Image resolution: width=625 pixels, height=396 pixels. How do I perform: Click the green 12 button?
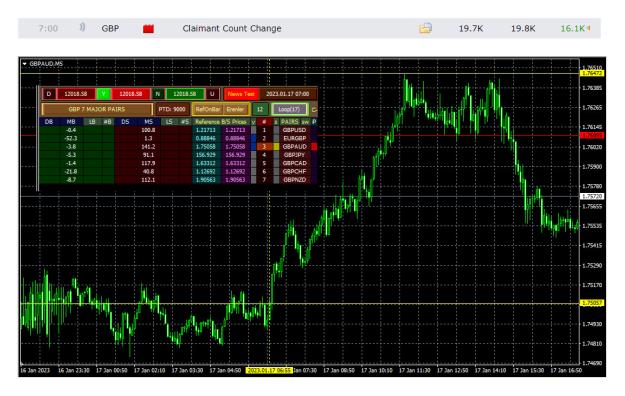click(260, 109)
